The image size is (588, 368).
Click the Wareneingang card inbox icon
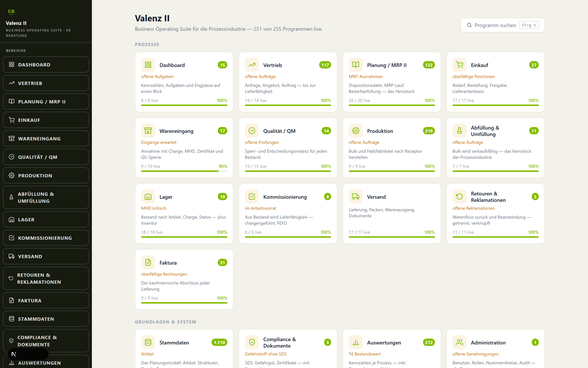148,131
